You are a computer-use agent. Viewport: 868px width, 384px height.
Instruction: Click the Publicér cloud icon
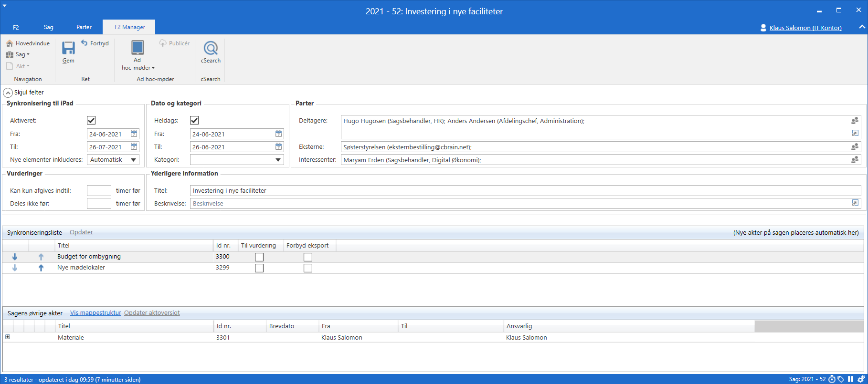point(163,43)
